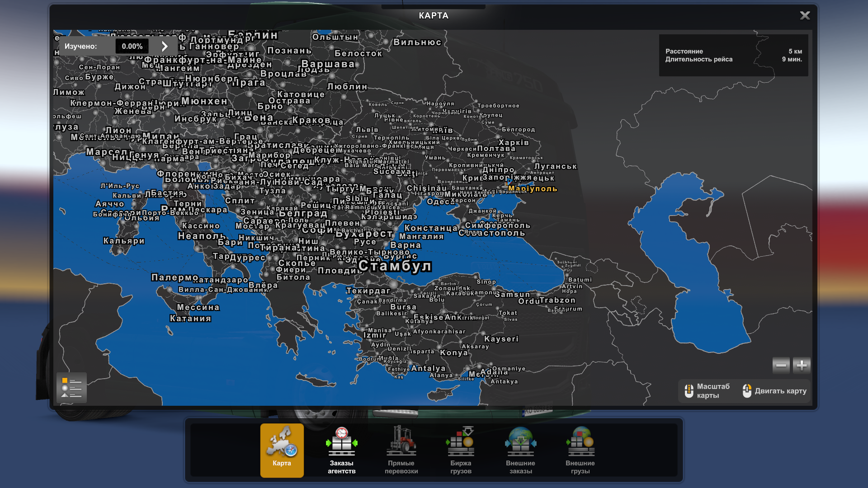The width and height of the screenshot is (868, 488).
Task: Click the Kayseri city label
Action: coord(501,339)
